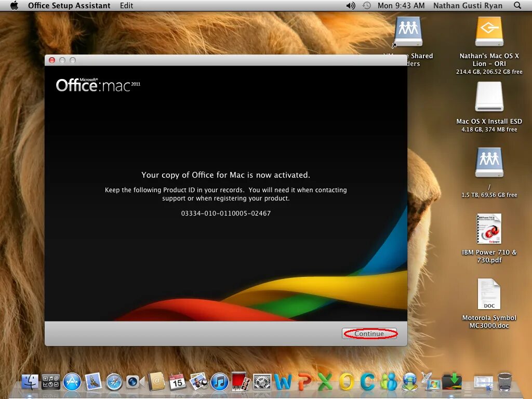The height and width of the screenshot is (399, 532).
Task: Open App Store from the Dock
Action: tap(72, 381)
